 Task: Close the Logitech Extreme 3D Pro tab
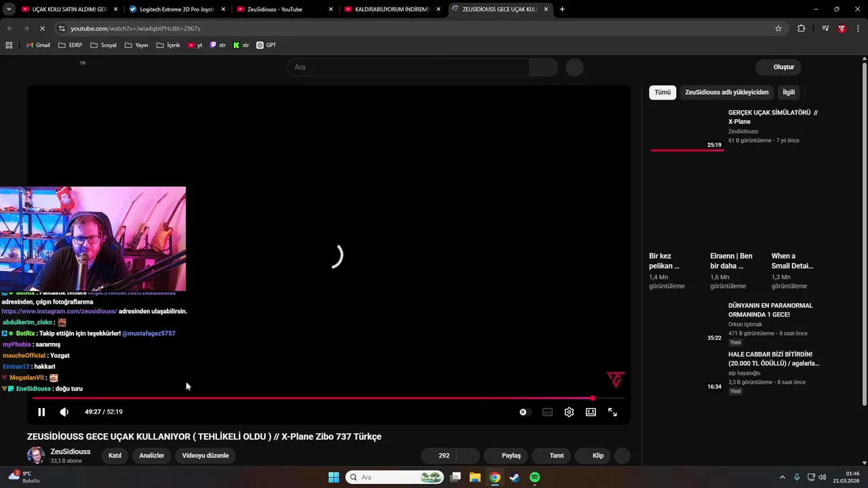point(223,9)
